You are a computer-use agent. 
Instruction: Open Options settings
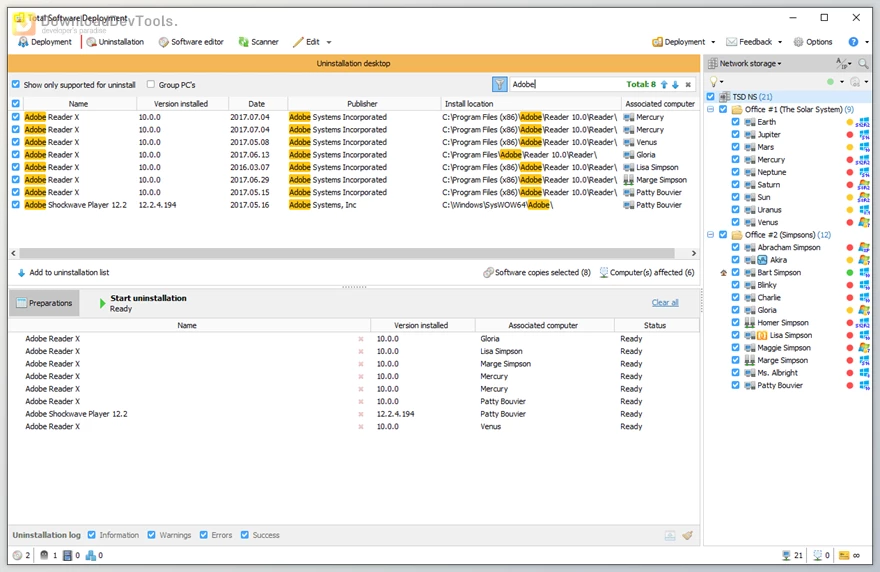click(813, 42)
